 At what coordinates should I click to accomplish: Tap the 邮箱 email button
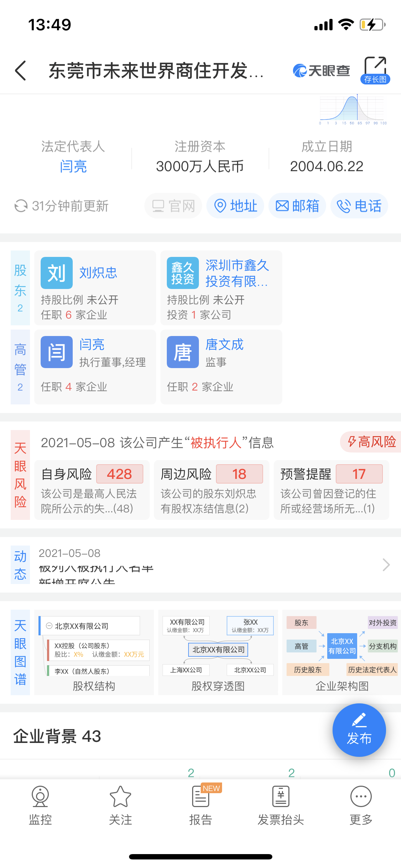297,206
